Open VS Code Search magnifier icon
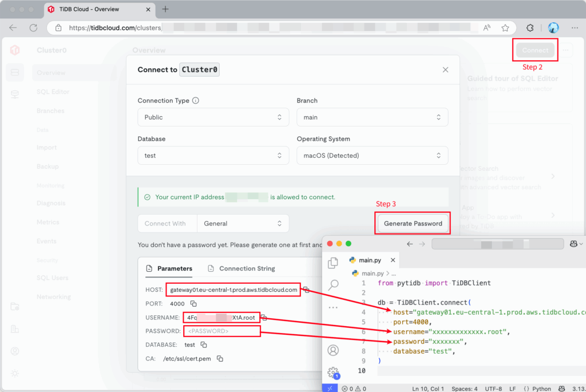 coord(333,285)
